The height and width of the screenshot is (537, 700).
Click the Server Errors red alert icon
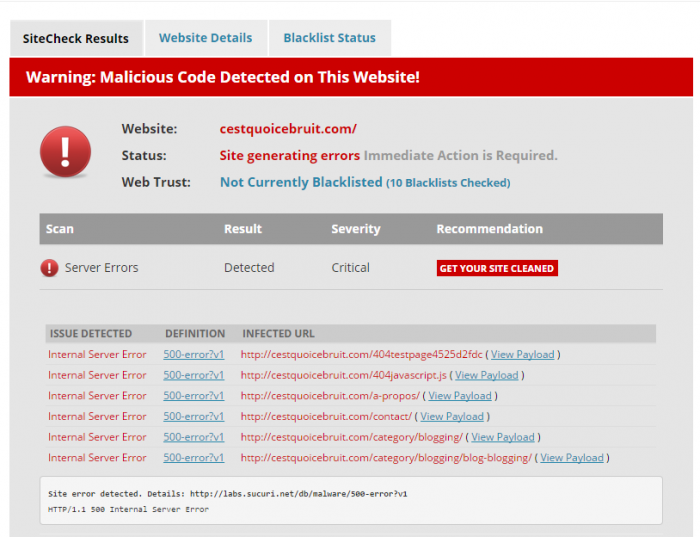49,268
